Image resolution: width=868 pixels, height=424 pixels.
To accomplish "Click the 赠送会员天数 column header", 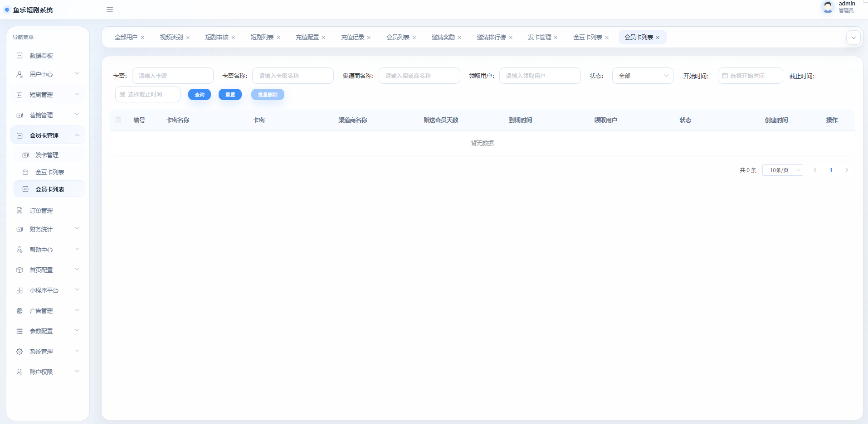I will pos(441,120).
